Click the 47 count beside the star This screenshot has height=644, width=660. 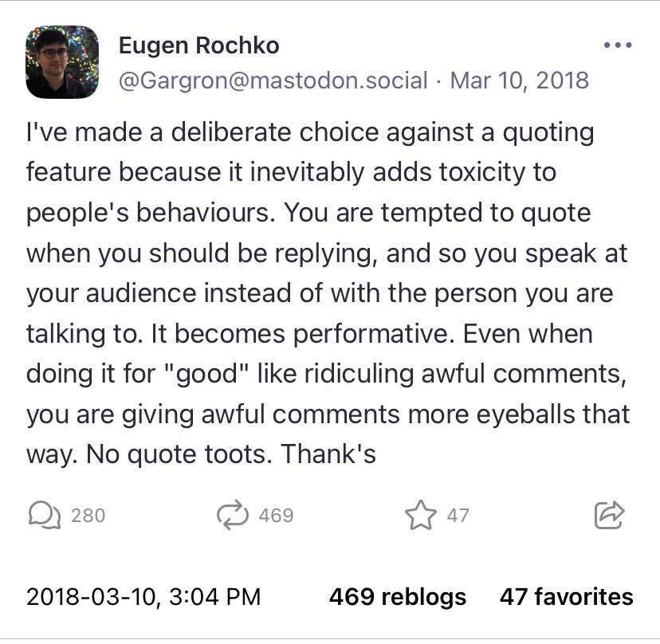pos(458,516)
